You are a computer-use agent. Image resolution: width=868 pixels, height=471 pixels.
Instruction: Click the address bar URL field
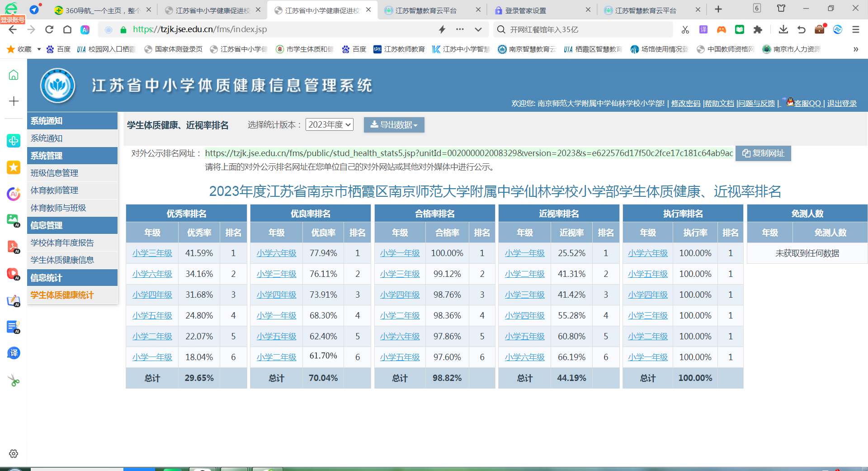[x=280, y=29]
